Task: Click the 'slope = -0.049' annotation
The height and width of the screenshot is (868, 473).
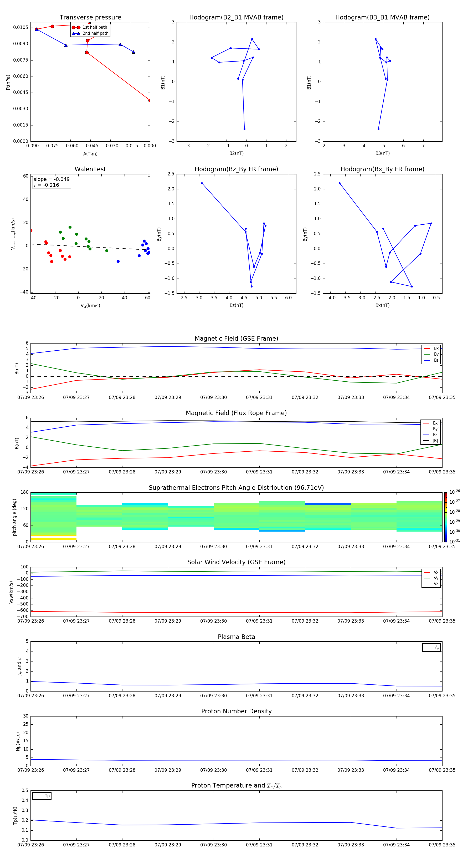Action: [52, 179]
